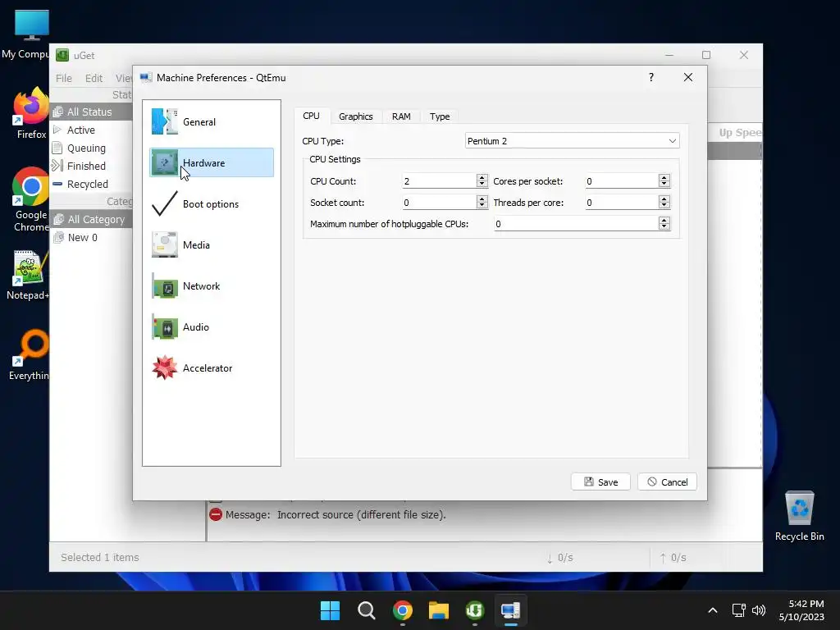This screenshot has height=630, width=840.
Task: Close the Machine Preferences dialog
Action: (688, 77)
